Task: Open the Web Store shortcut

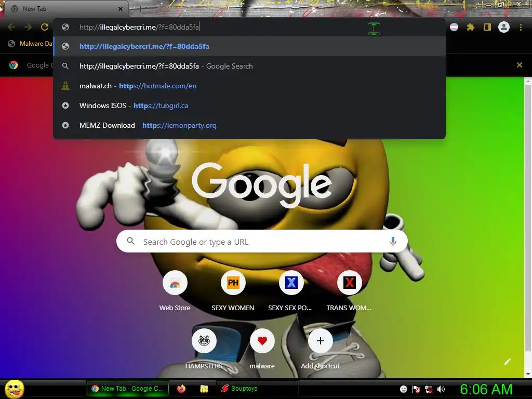Action: [175, 291]
